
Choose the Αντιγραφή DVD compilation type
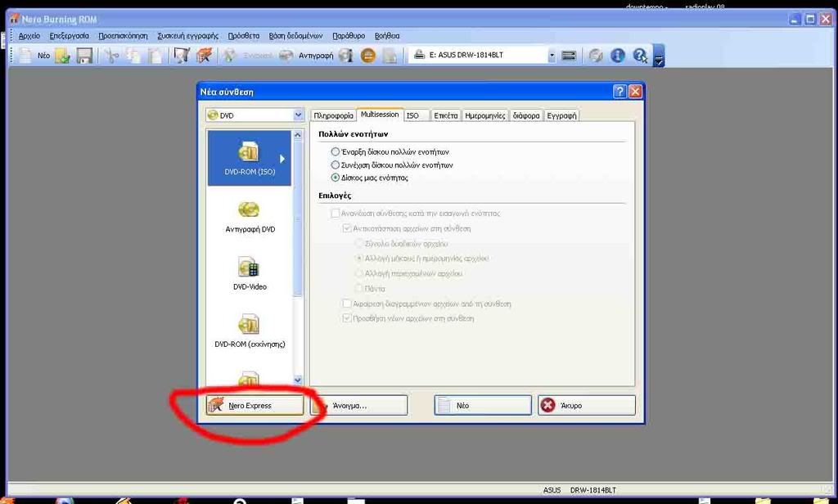(x=250, y=217)
